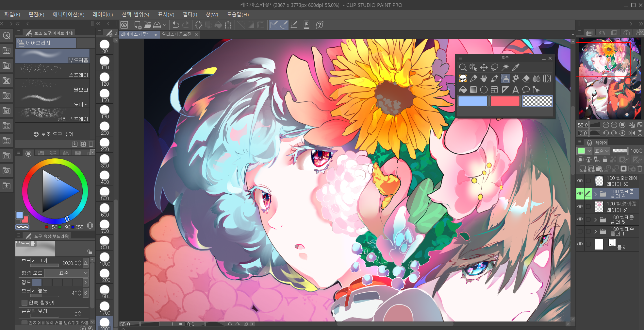Select the red sub color swatch
The height and width of the screenshot is (330, 644).
click(505, 101)
